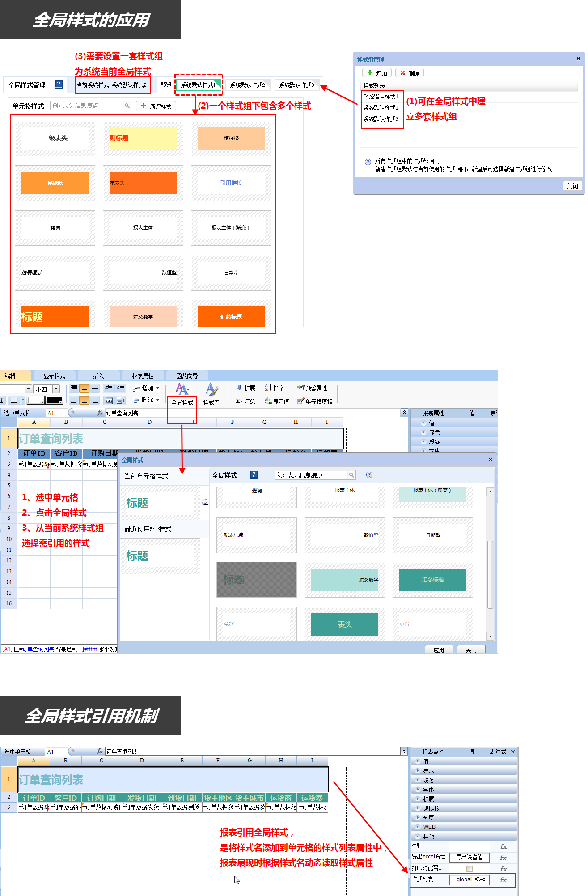Select the teal 表头 style card

pos(344,624)
